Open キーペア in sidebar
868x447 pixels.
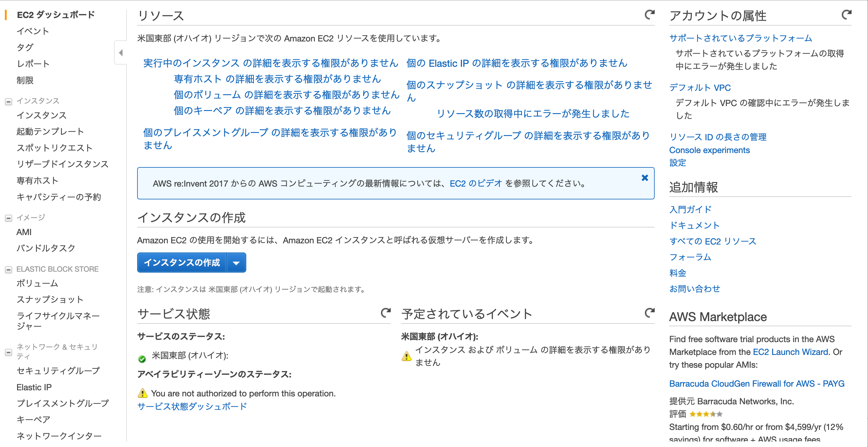[x=33, y=419]
